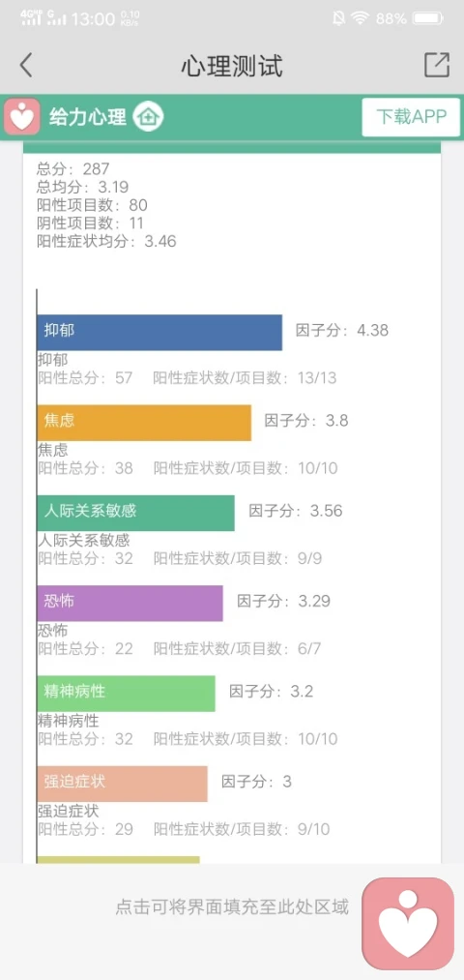The image size is (464, 980).
Task: Open the share/external link icon
Action: click(437, 65)
